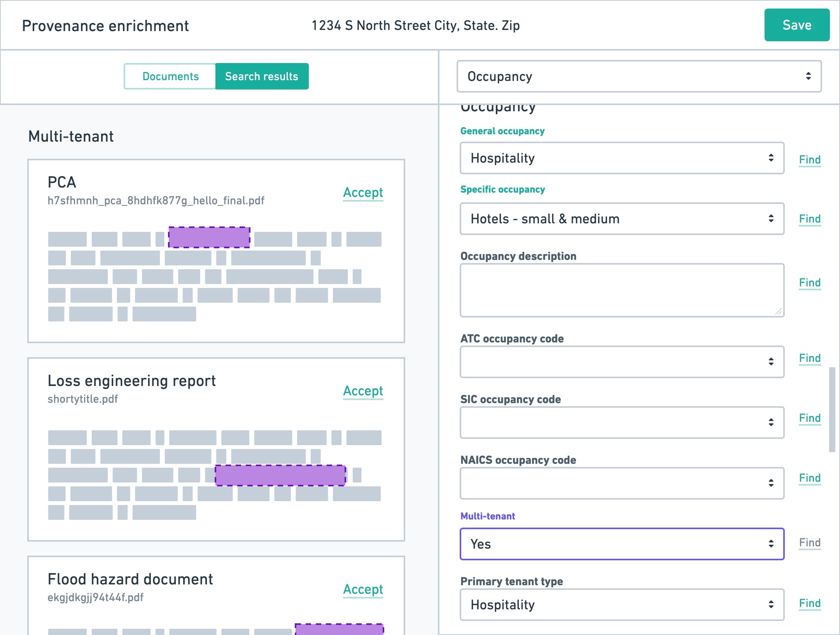Accept the Loss engineering report result
This screenshot has width=840, height=635.
(x=363, y=391)
